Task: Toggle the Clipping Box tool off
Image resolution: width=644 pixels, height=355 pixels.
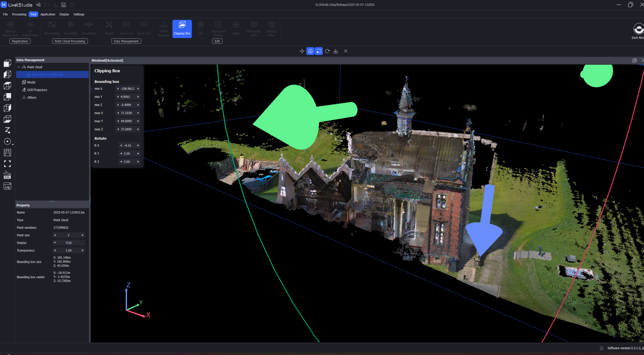Action: [182, 29]
